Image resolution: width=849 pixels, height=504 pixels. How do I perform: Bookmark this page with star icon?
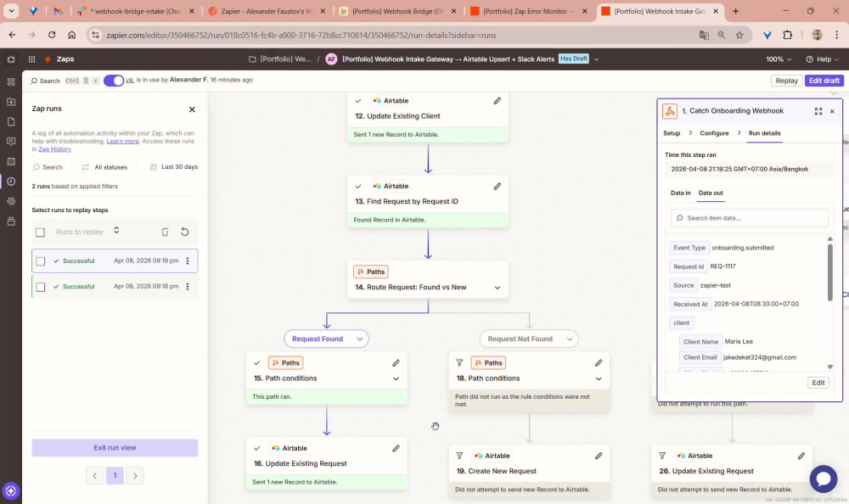click(x=739, y=35)
